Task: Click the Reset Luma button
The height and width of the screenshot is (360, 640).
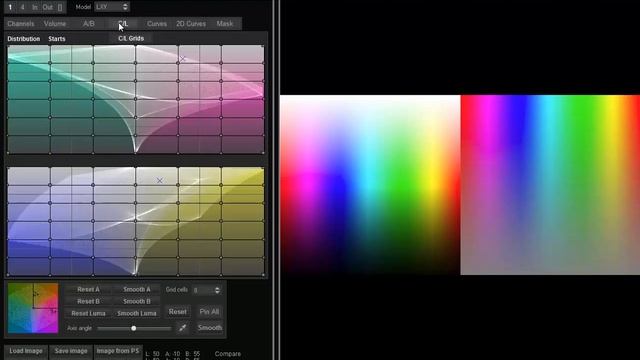Action: click(88, 313)
